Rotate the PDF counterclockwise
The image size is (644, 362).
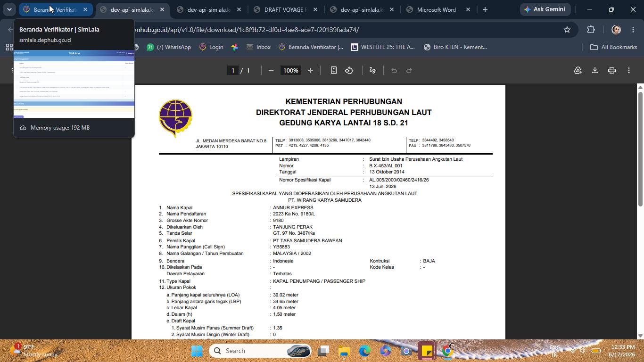click(349, 70)
